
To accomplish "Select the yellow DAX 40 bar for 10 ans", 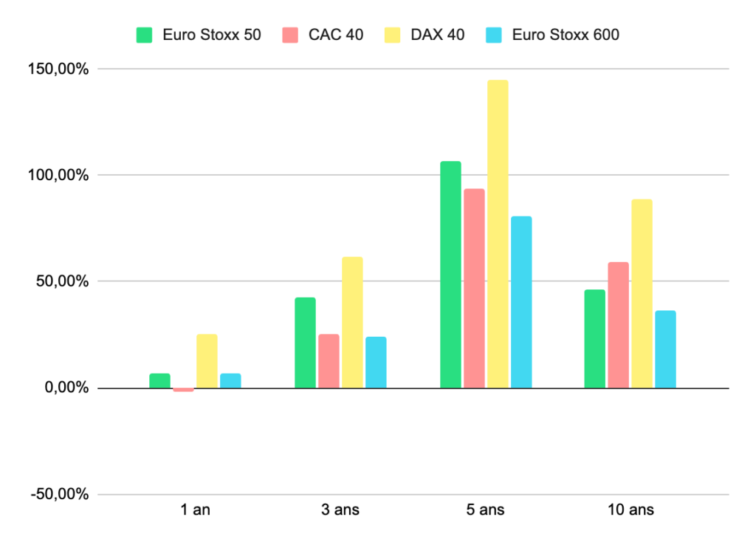I will tap(642, 294).
